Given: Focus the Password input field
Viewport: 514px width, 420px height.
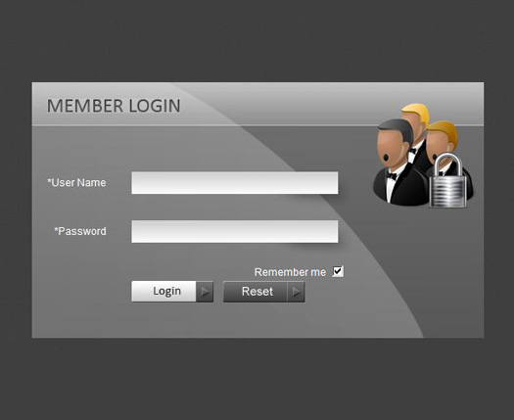Looking at the screenshot, I should (x=235, y=231).
